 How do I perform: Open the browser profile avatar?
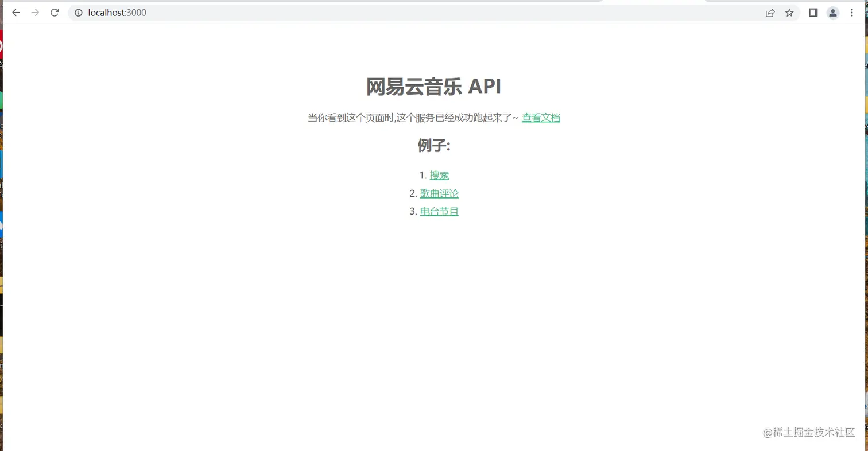click(833, 13)
